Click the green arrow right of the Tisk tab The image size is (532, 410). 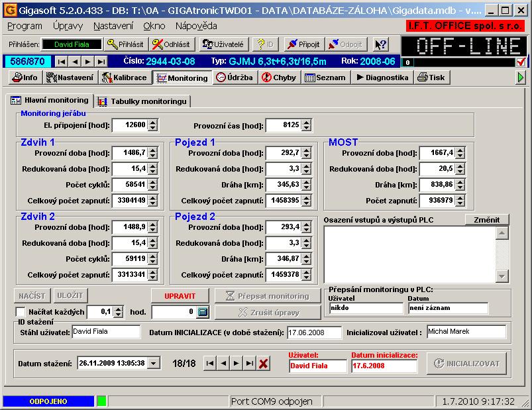point(521,77)
